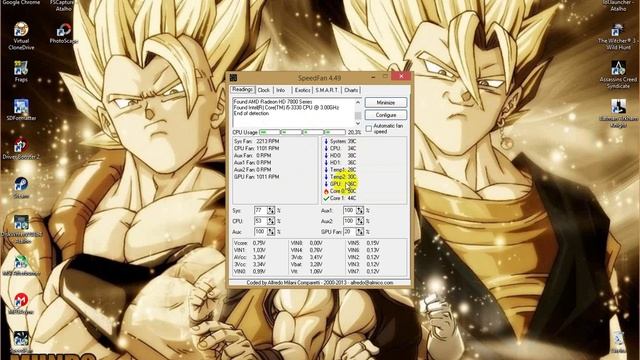Launch Driver Booster 2 shortcut
The width and height of the screenshot is (640, 360).
[x=21, y=149]
